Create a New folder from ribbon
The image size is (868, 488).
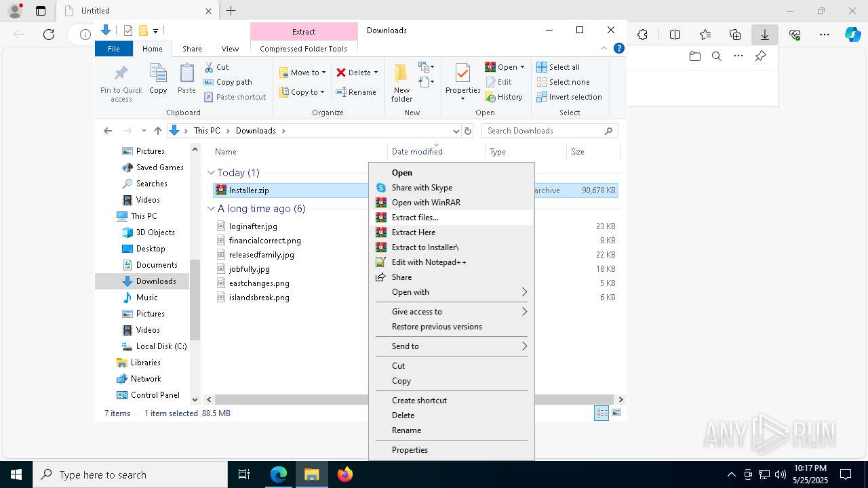point(401,83)
